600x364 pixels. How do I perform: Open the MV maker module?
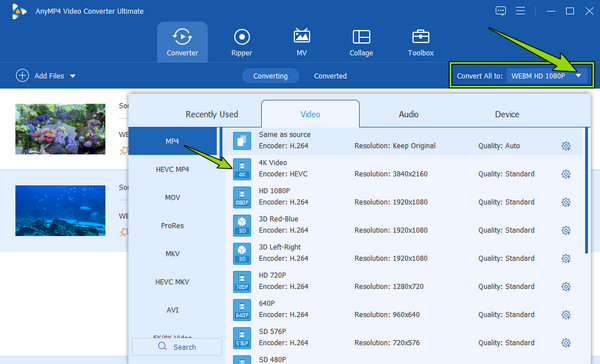coord(302,42)
